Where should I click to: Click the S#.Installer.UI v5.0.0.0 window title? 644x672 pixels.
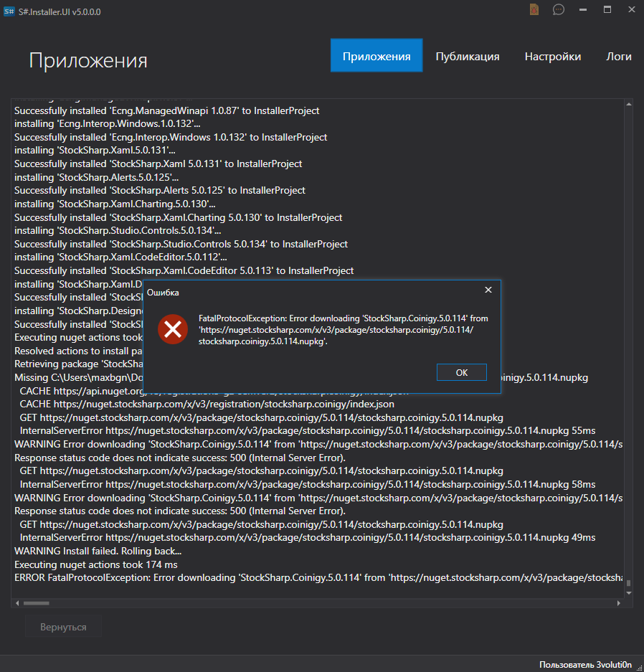click(60, 12)
